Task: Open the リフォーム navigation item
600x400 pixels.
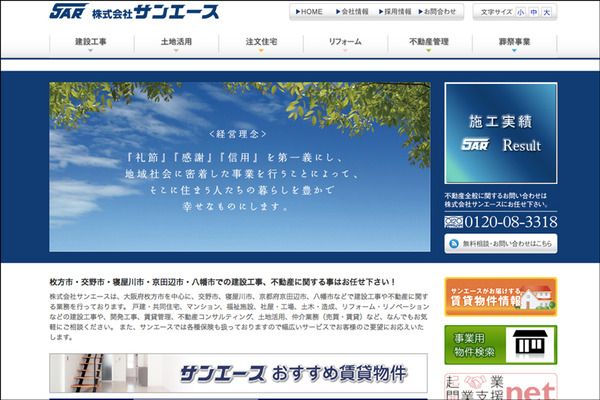Action: (x=345, y=43)
